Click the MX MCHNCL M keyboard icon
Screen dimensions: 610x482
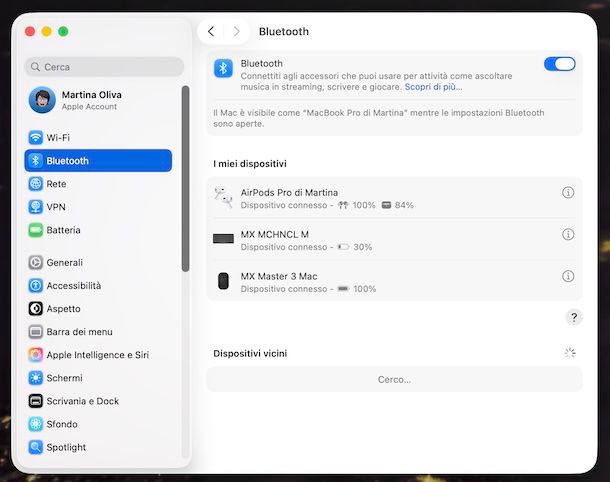pyautogui.click(x=223, y=238)
